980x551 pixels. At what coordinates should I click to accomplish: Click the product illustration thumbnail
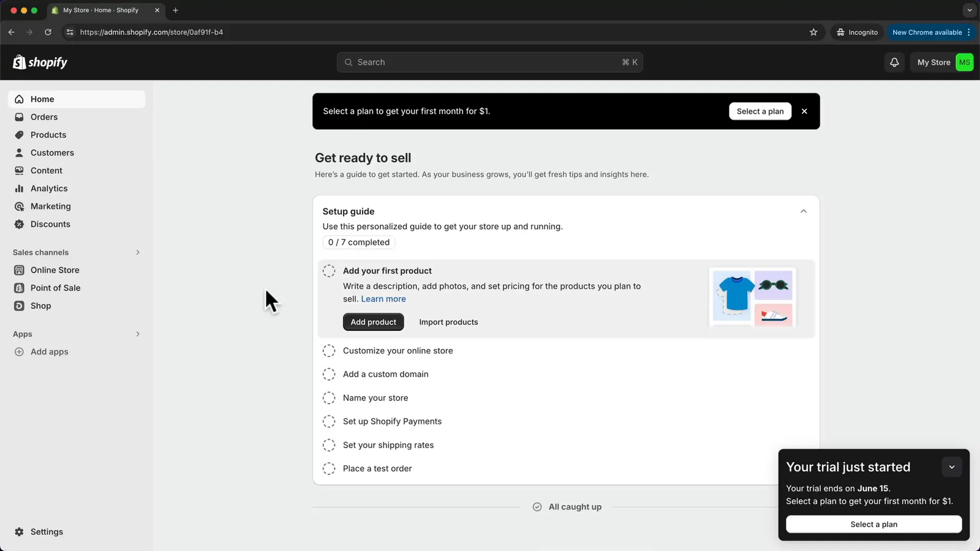coord(753,298)
